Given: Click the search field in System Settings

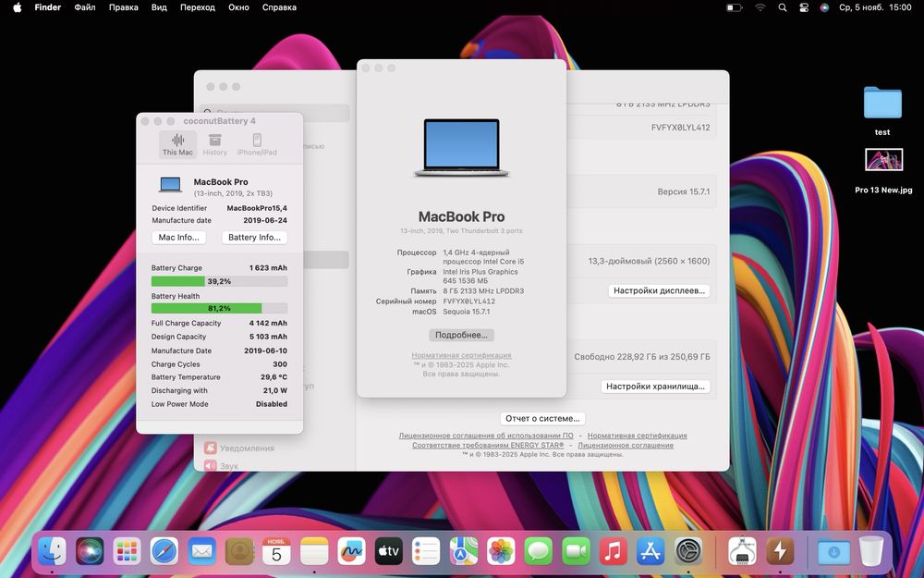Looking at the screenshot, I should click(274, 113).
